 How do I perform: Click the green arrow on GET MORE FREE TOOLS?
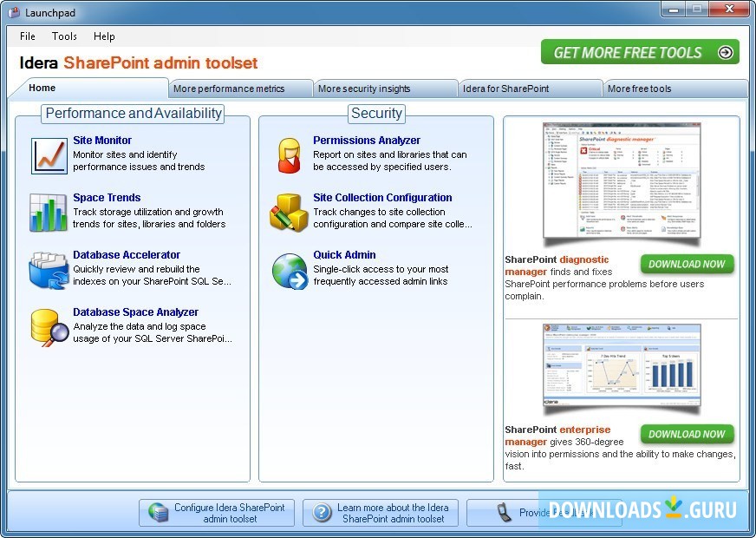pos(726,52)
